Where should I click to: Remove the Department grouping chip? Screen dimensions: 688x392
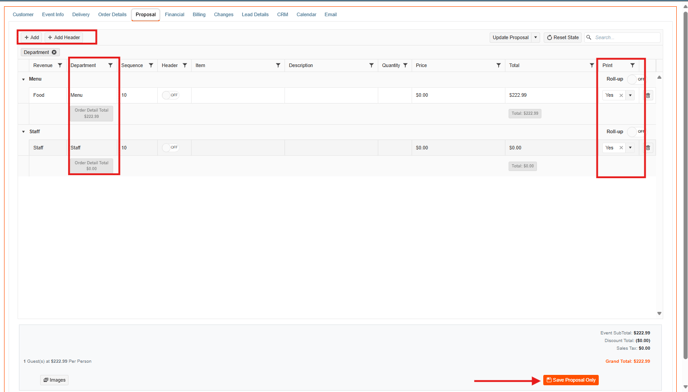tap(54, 52)
